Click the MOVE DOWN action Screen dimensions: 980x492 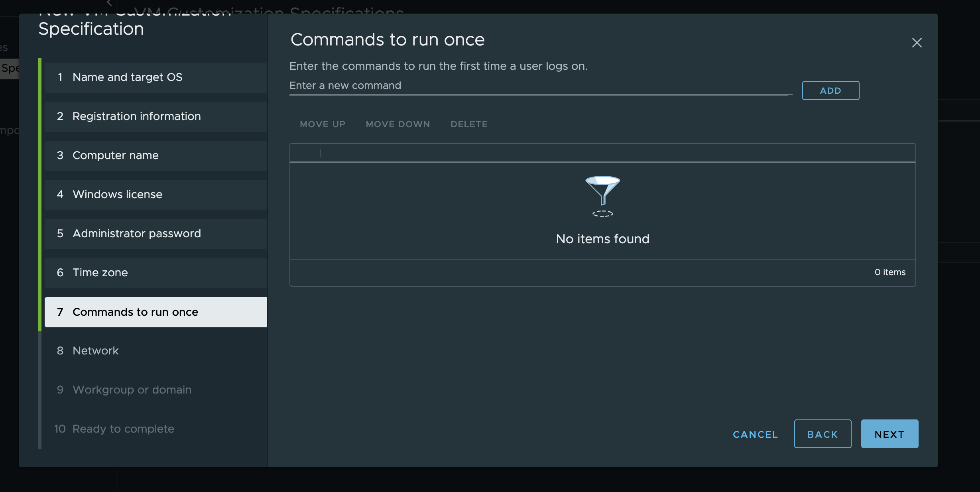tap(398, 124)
